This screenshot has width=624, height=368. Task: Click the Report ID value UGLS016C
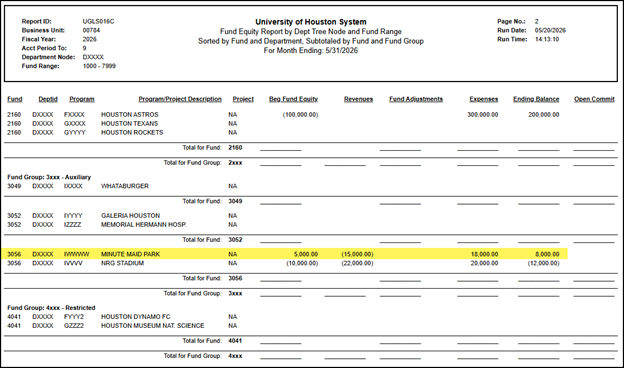pyautogui.click(x=98, y=21)
